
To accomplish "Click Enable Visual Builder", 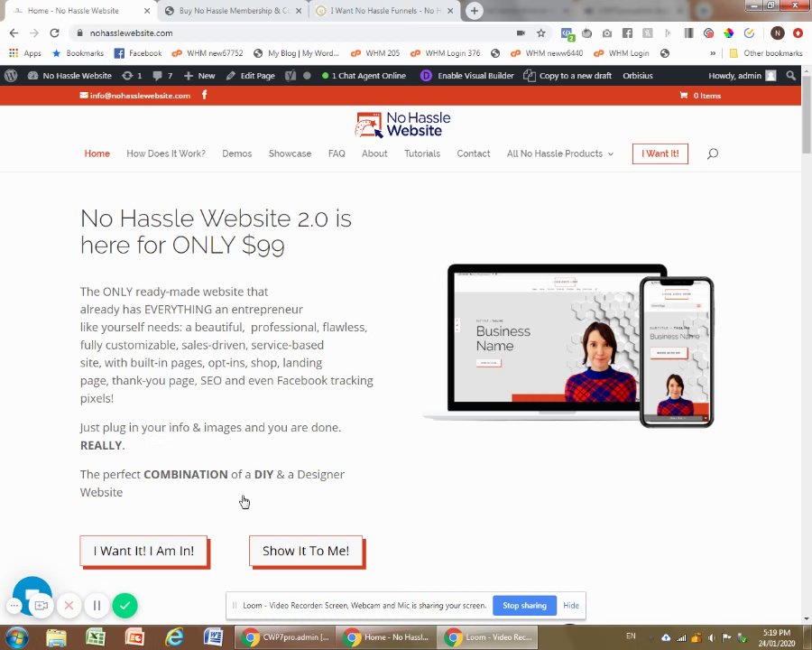I will [x=467, y=76].
